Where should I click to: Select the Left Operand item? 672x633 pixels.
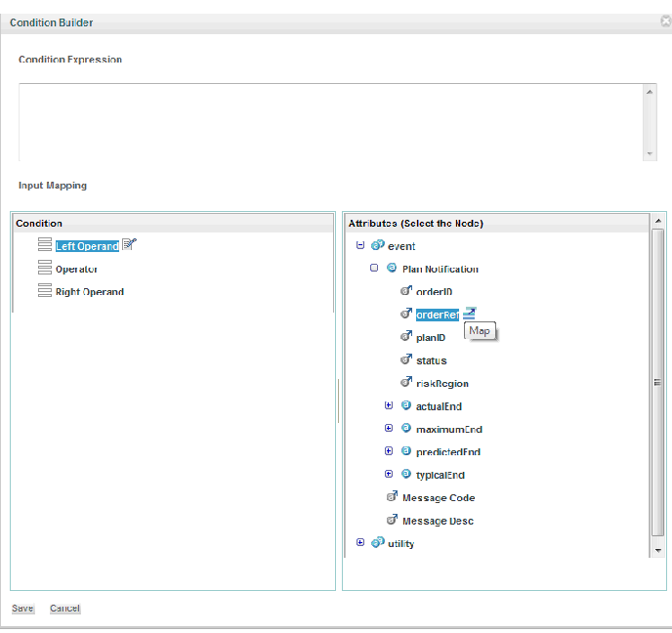coord(87,246)
